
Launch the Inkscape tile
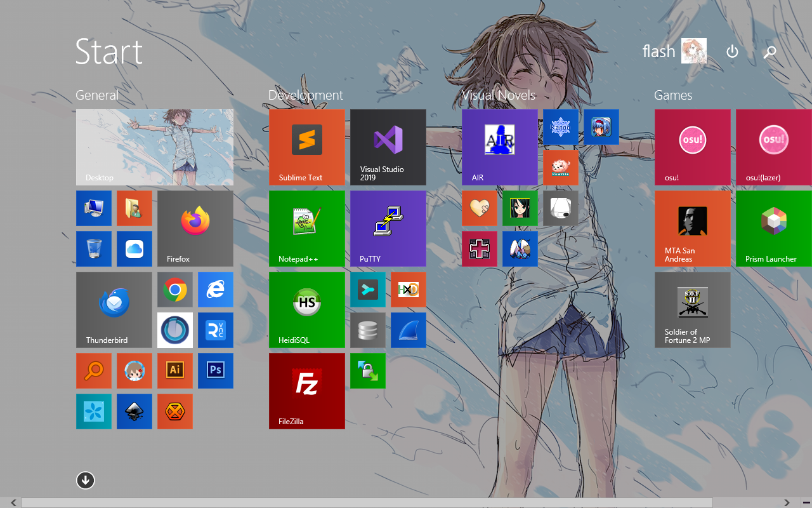(134, 411)
